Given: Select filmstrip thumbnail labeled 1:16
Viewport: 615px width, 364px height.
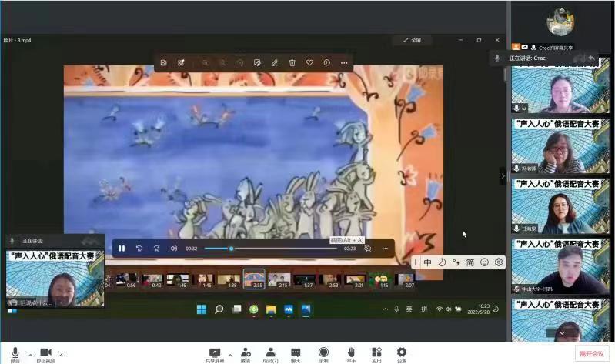Looking at the screenshot, I should click(x=380, y=280).
